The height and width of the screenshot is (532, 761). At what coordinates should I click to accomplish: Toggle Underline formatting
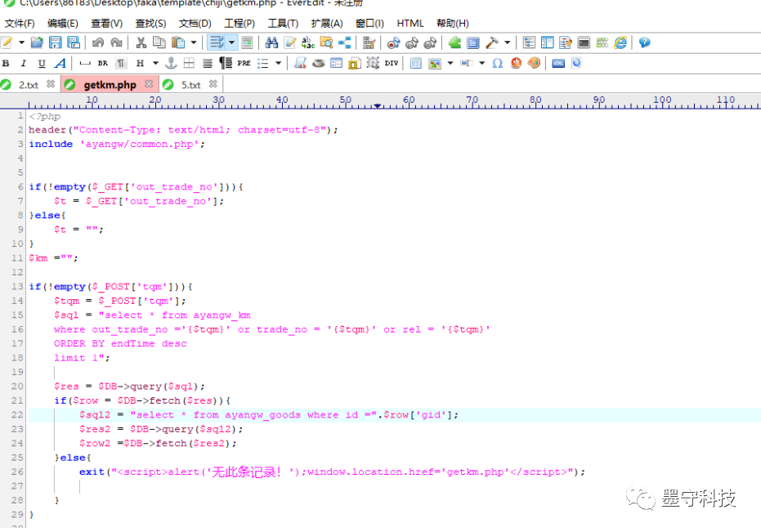[x=42, y=63]
